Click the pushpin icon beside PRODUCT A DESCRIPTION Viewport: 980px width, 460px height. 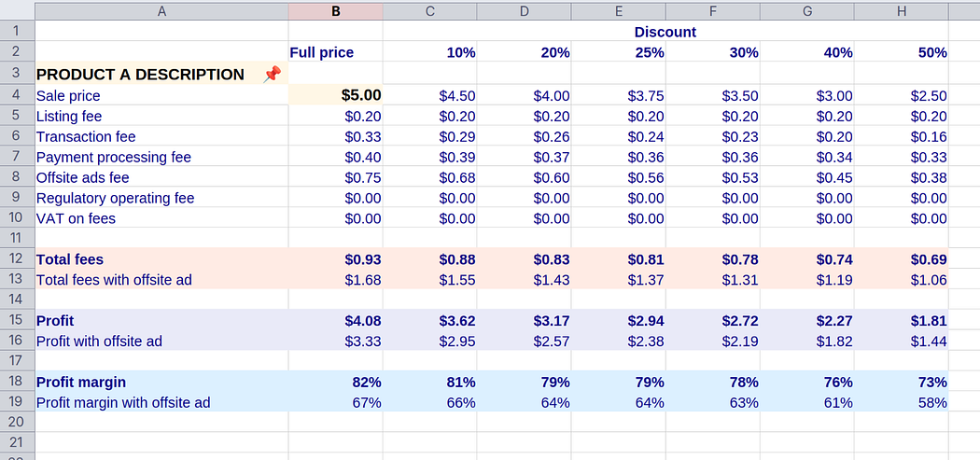coord(272,75)
